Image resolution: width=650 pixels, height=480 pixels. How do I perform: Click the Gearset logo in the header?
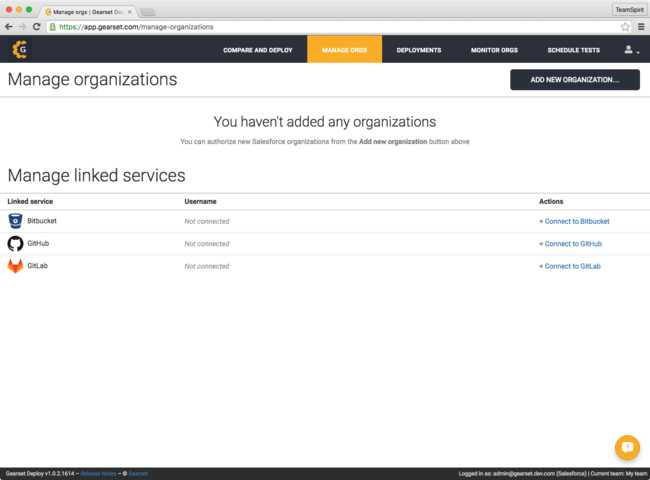19,50
